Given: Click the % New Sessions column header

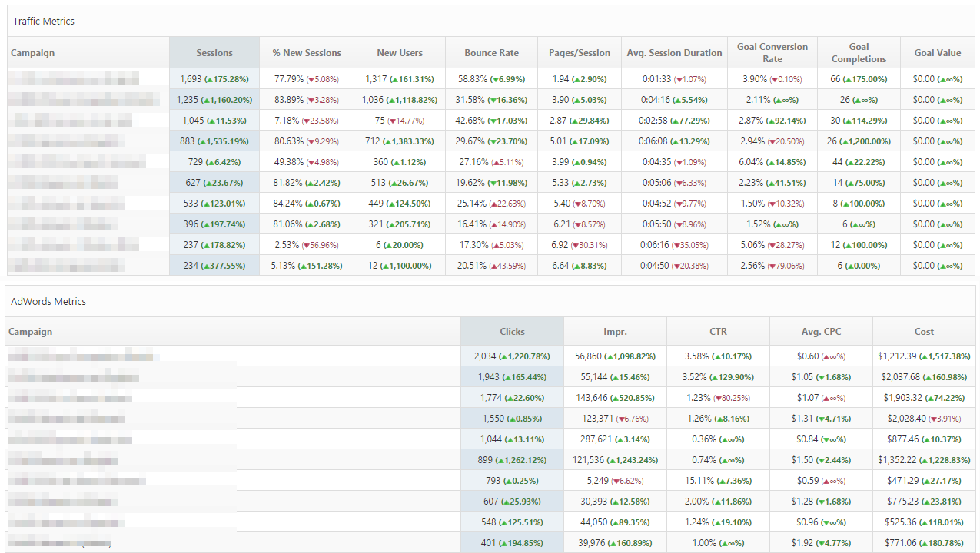Looking at the screenshot, I should pyautogui.click(x=307, y=53).
